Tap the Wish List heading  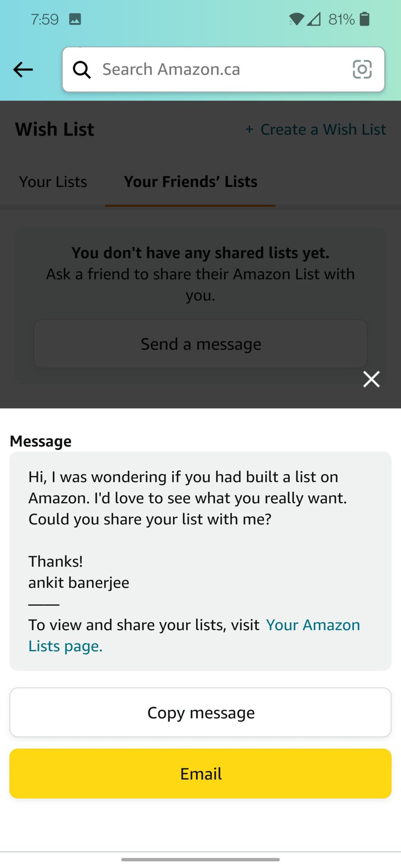55,130
